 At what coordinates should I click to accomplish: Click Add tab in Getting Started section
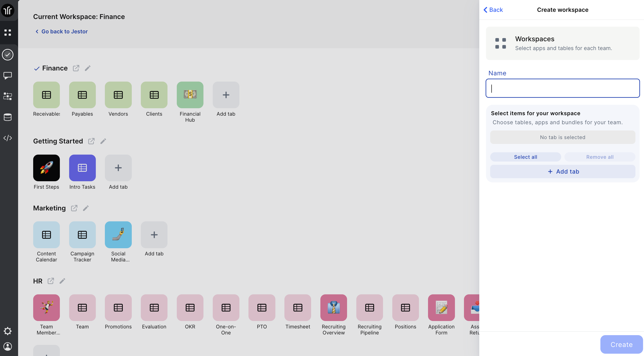coord(118,168)
